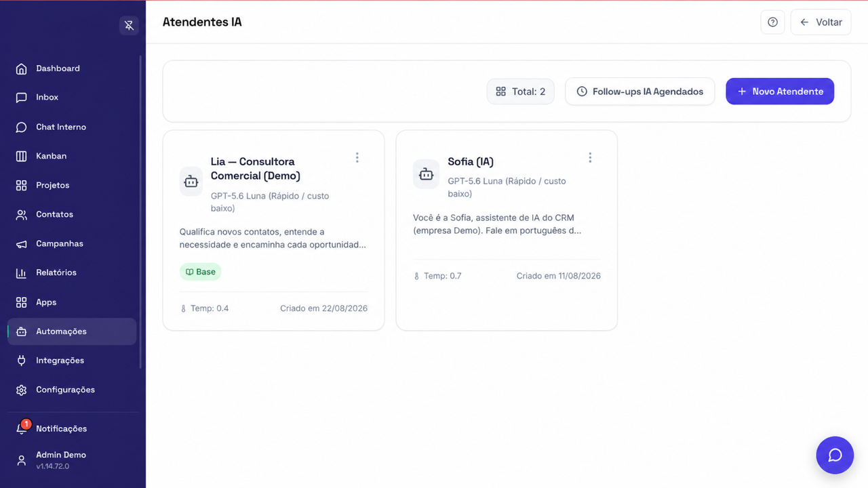This screenshot has height=488, width=868.
Task: Click the Integrações plug icon
Action: tap(21, 361)
